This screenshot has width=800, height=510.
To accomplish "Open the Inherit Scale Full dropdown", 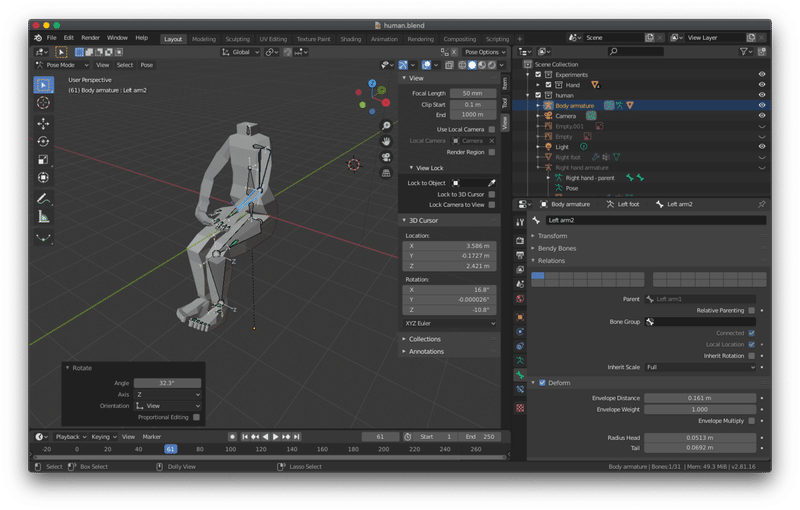I will click(700, 367).
